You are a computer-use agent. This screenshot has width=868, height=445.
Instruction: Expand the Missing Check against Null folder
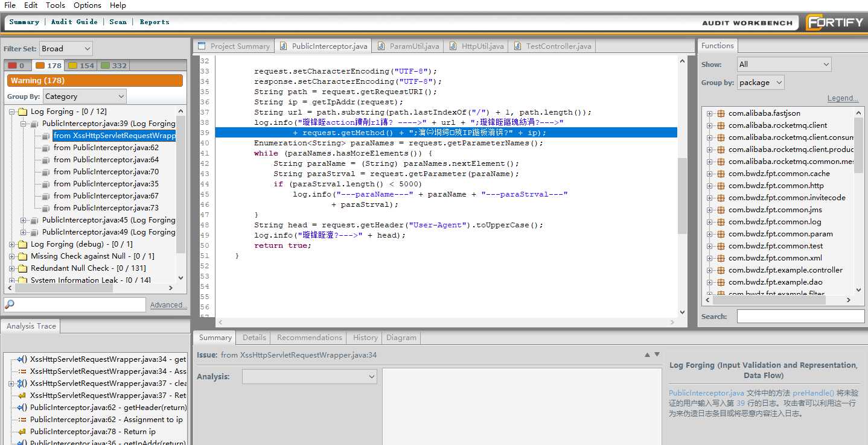point(12,256)
